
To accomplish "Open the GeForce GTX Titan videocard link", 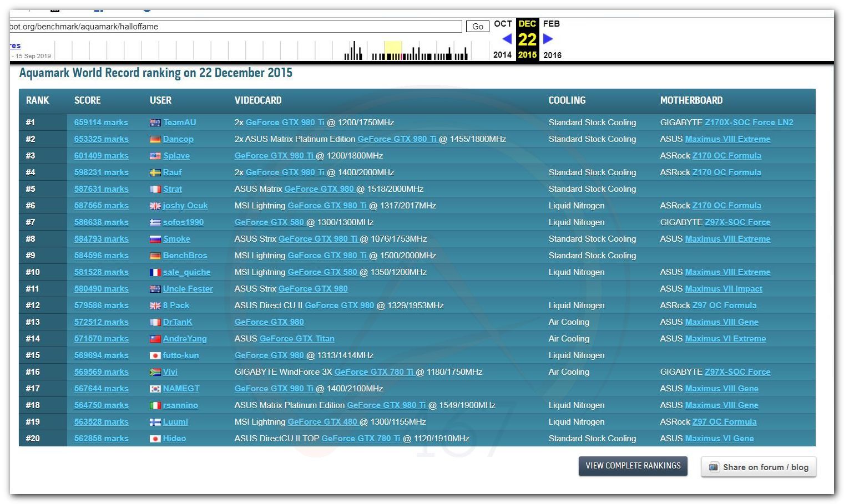I will tap(297, 339).
